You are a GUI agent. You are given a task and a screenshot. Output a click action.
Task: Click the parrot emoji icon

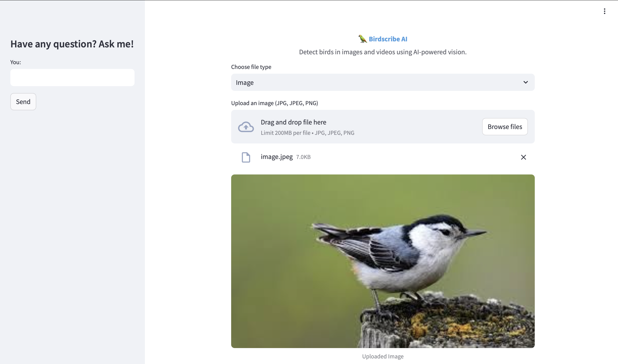click(362, 39)
